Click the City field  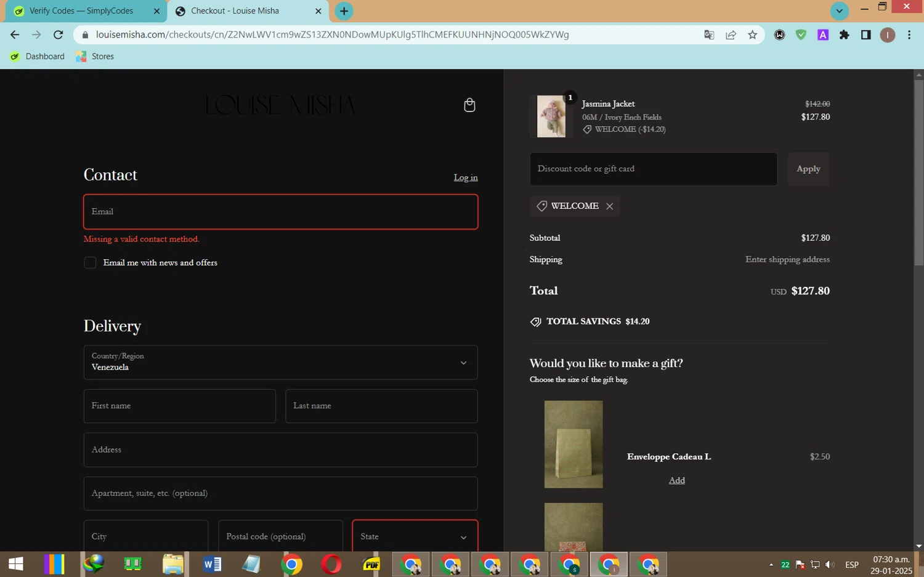(146, 536)
